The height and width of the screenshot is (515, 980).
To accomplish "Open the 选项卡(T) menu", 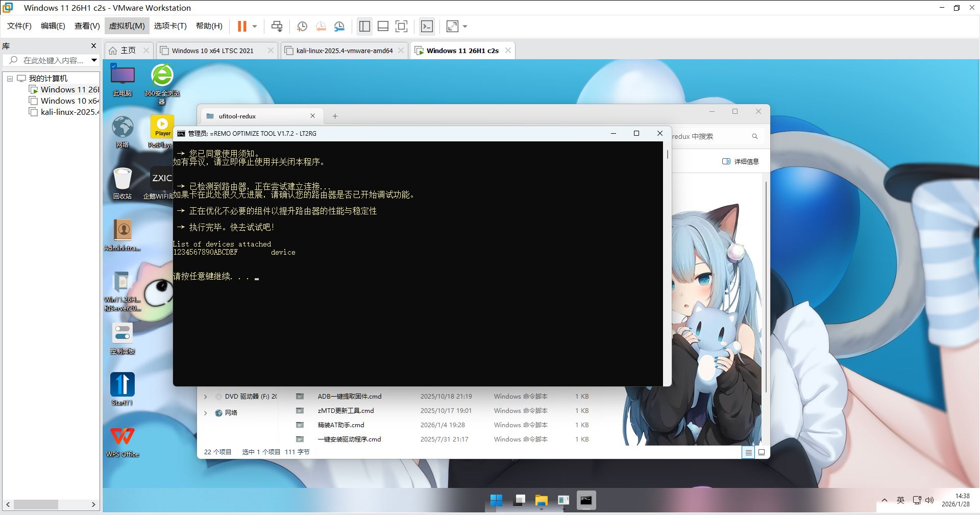I will tap(170, 26).
